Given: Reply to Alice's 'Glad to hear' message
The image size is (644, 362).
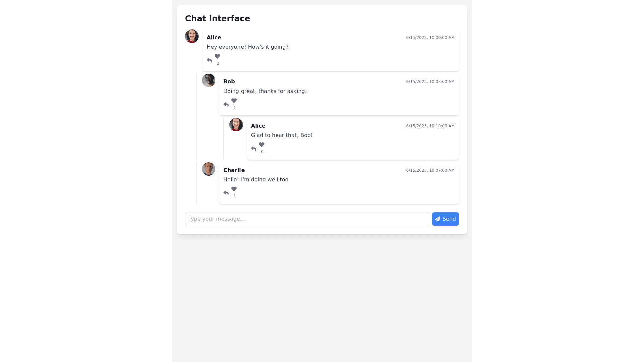Looking at the screenshot, I should point(254,149).
